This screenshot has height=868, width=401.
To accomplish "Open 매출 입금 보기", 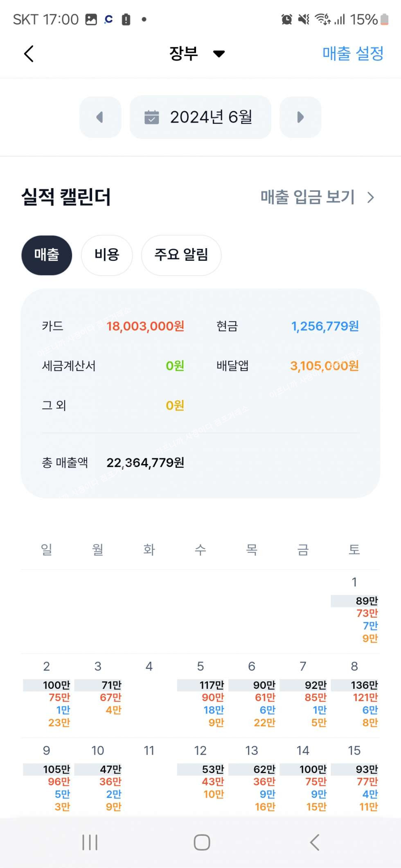I will (308, 197).
